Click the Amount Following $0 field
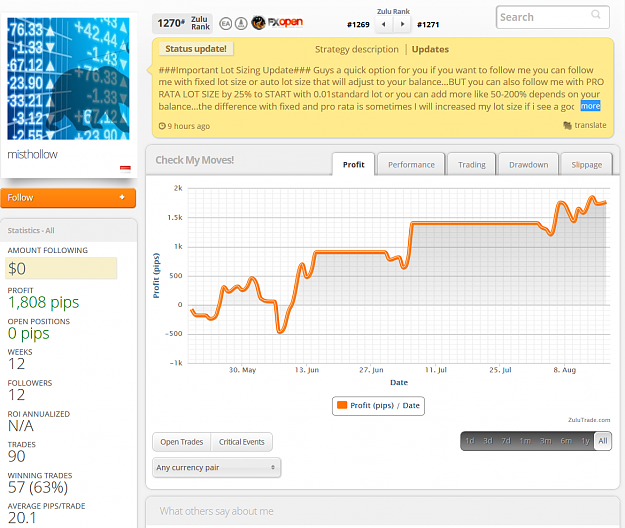The image size is (625, 528). (x=61, y=268)
